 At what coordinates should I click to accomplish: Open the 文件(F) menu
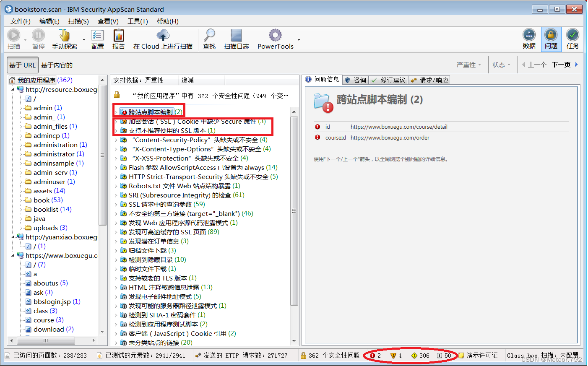(20, 21)
